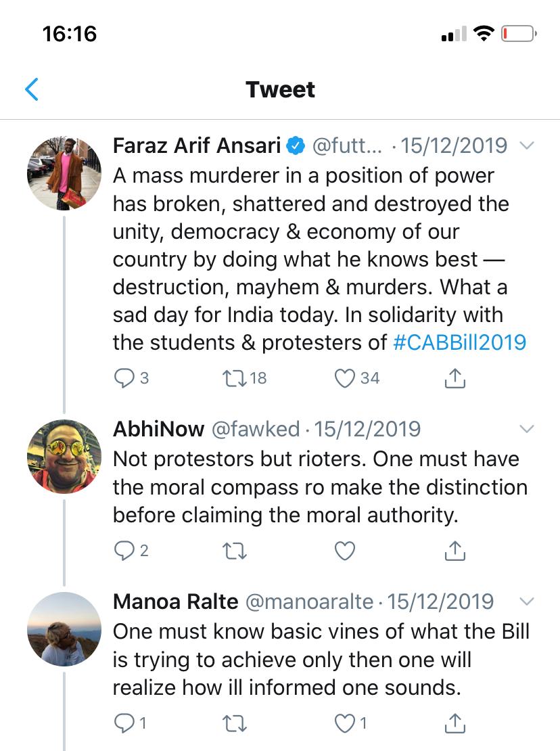
Task: Reply to Manoa Ralte's tweet
Action: coord(124,723)
